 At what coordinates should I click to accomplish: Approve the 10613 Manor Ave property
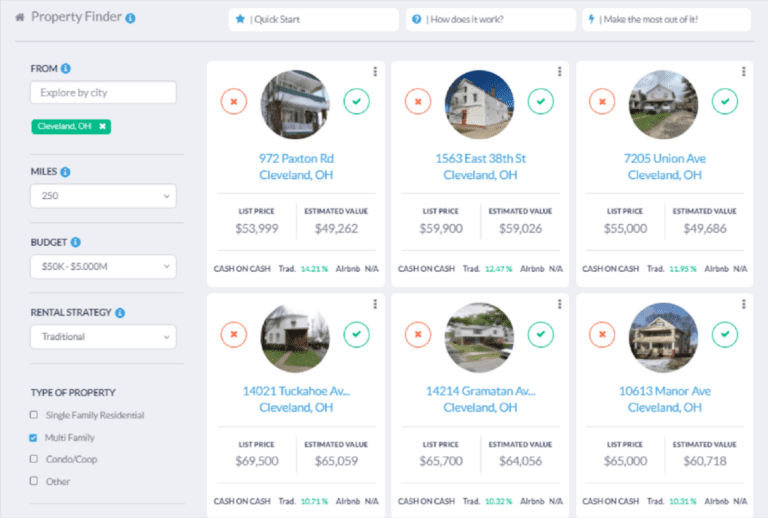click(x=725, y=333)
